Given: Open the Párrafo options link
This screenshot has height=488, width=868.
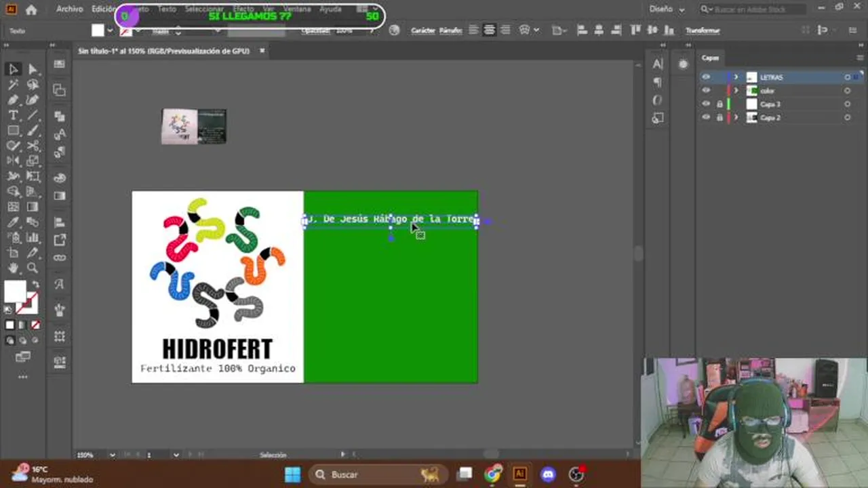Looking at the screenshot, I should (x=450, y=30).
